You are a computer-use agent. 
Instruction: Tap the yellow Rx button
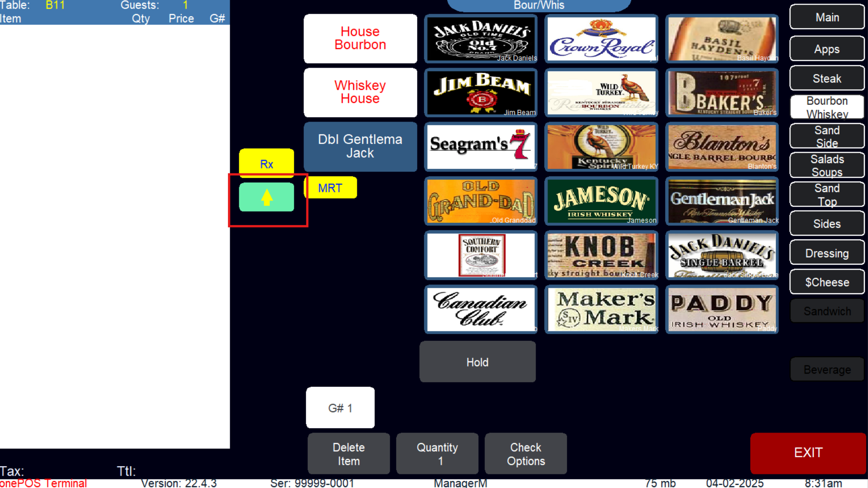(x=266, y=163)
